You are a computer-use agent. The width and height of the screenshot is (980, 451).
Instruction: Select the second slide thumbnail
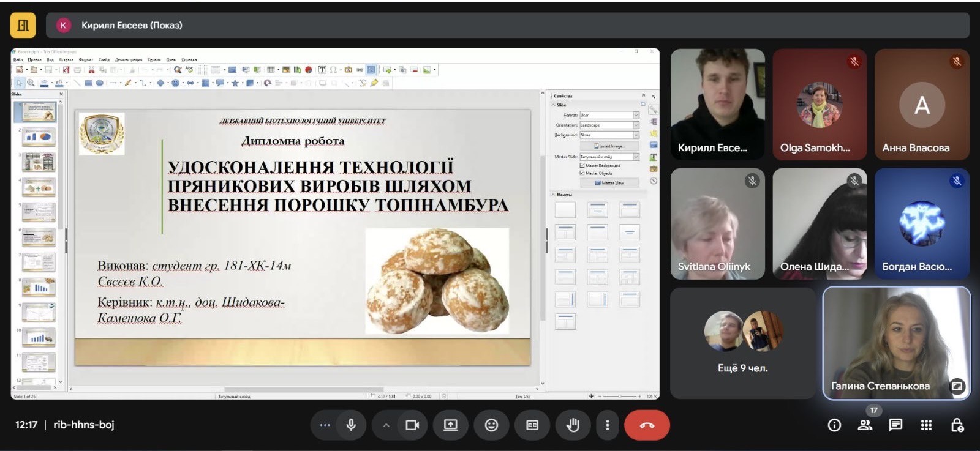[x=39, y=137]
